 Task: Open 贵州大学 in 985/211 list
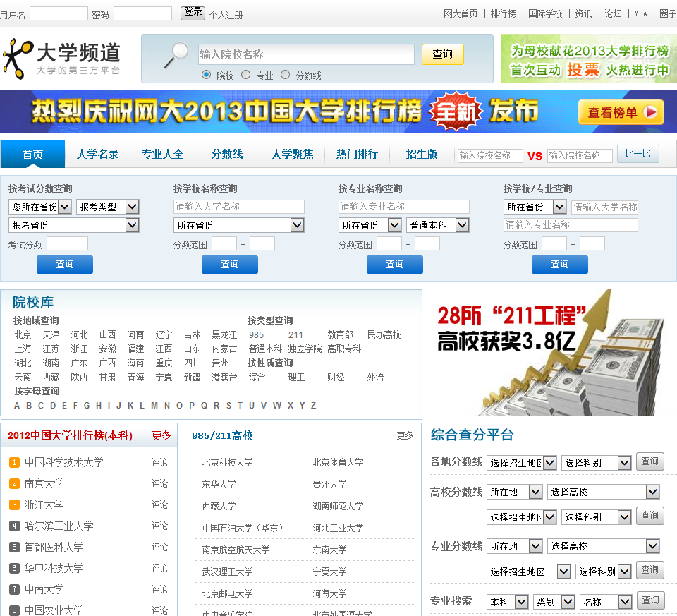[329, 484]
